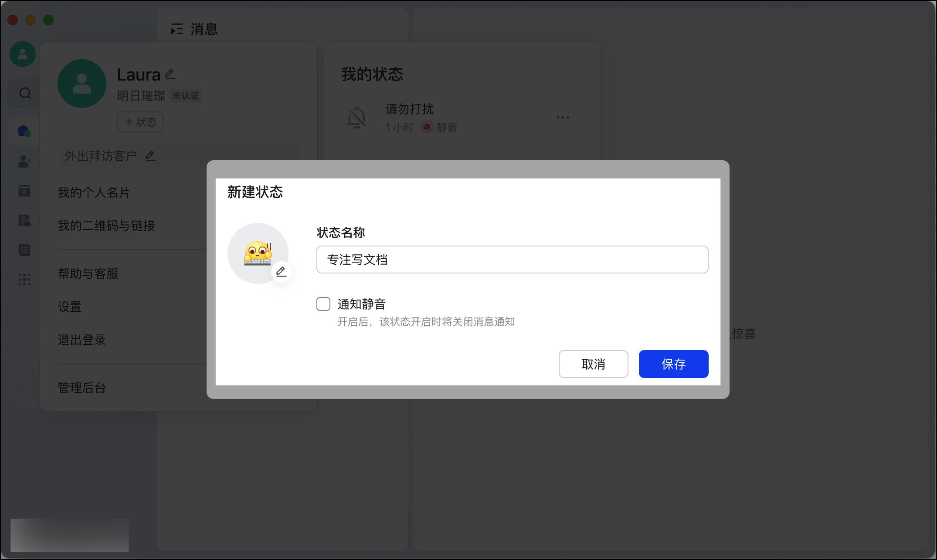Click the profile avatar in the top corner
This screenshot has width=937, height=560.
click(x=22, y=54)
